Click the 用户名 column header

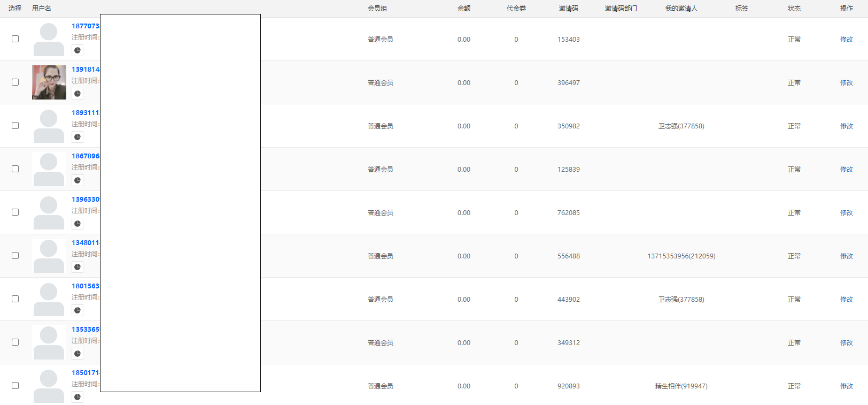(x=42, y=9)
